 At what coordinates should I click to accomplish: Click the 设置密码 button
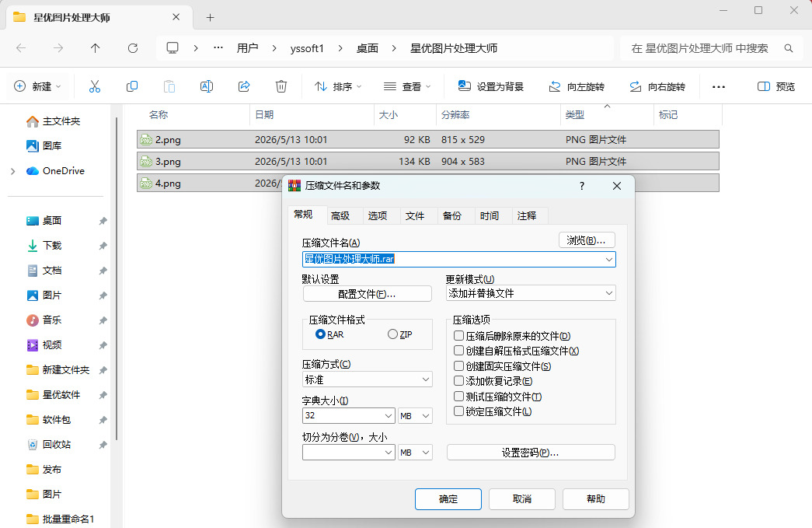(x=531, y=453)
